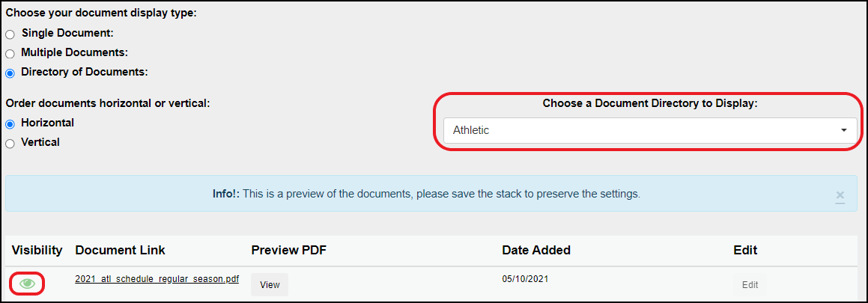Select the Multiple Documents radio button

pos(10,54)
